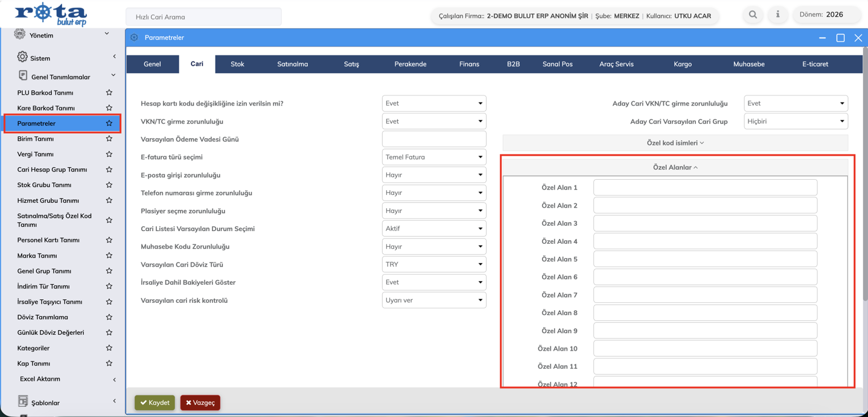868x417 pixels.
Task: Click the Sistem gear icon in sidebar
Action: point(22,57)
